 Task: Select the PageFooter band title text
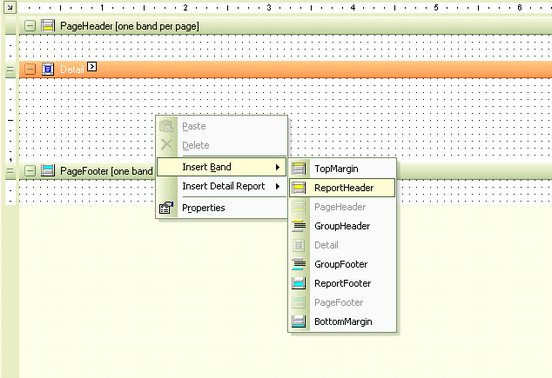106,171
